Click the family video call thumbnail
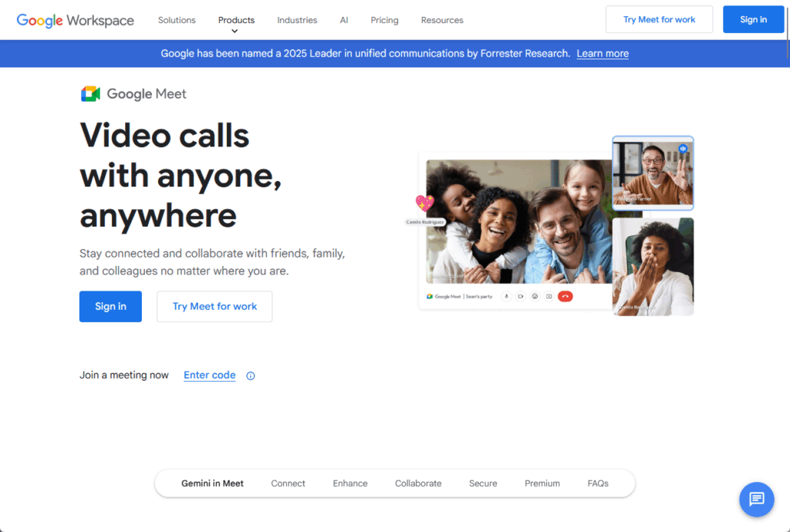The width and height of the screenshot is (790, 532). pyautogui.click(x=519, y=222)
